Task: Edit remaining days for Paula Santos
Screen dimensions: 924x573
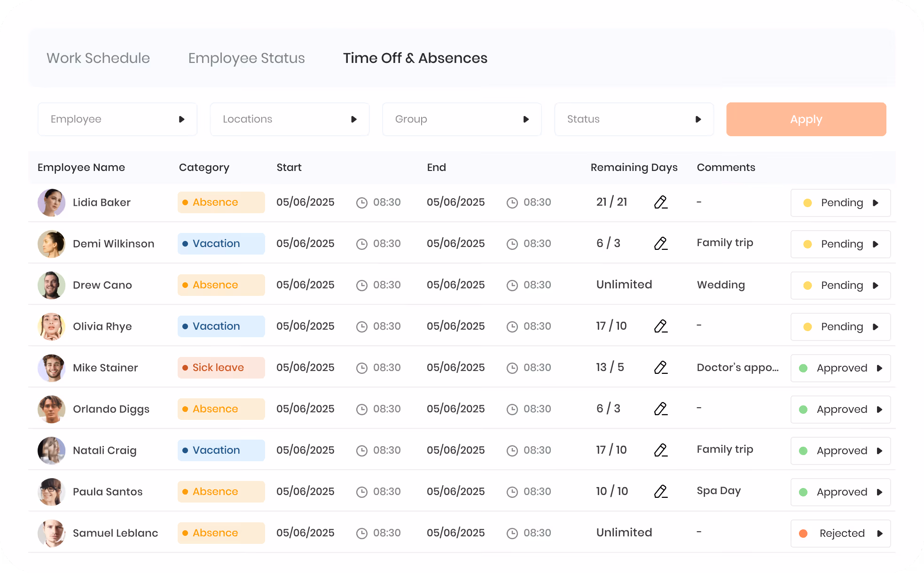Action: (x=661, y=492)
